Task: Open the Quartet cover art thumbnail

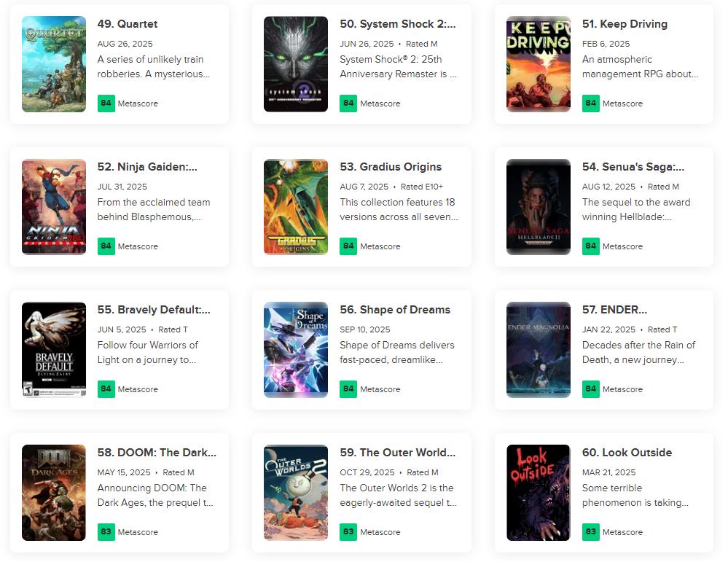Action: [54, 64]
